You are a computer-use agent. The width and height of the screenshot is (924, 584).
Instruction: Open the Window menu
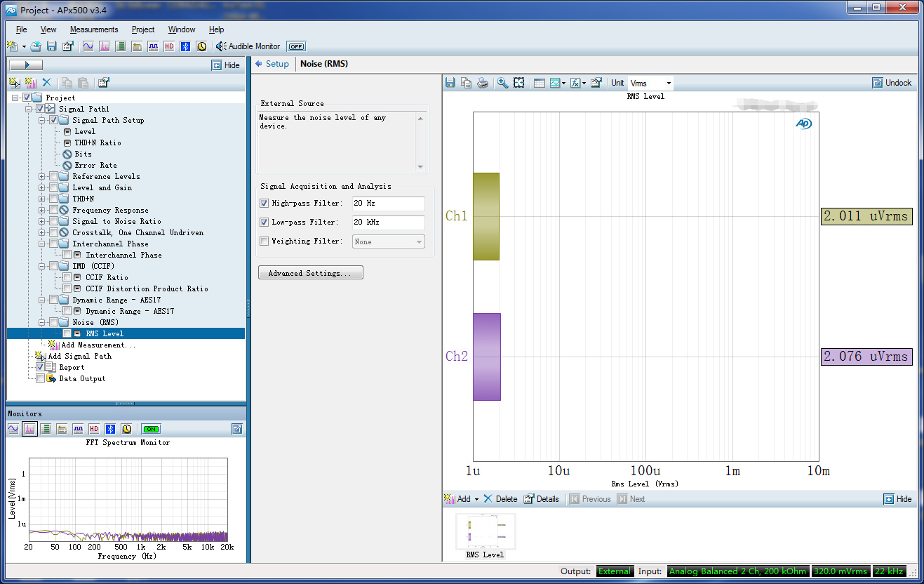pos(182,29)
